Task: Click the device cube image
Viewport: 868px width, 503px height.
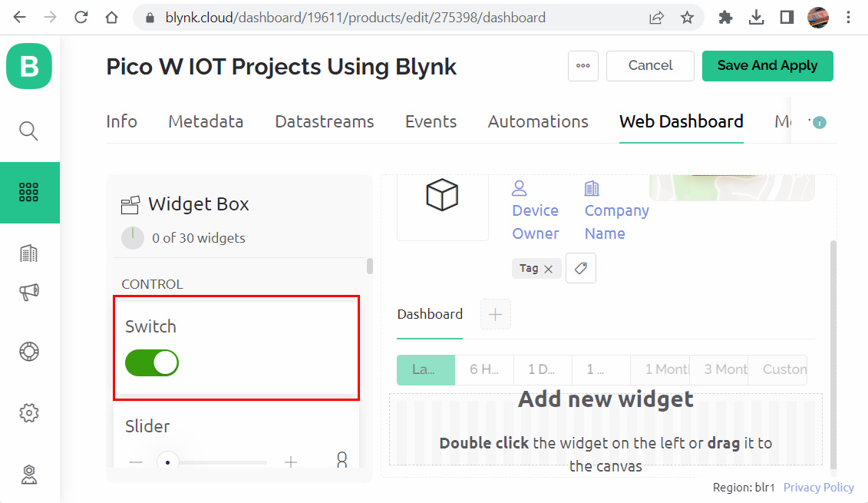Action: click(442, 196)
